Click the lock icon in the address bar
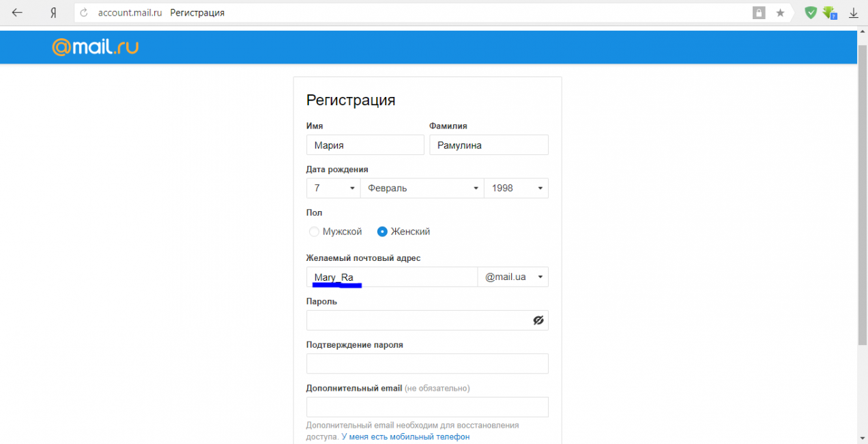Image resolution: width=868 pixels, height=444 pixels. tap(759, 12)
